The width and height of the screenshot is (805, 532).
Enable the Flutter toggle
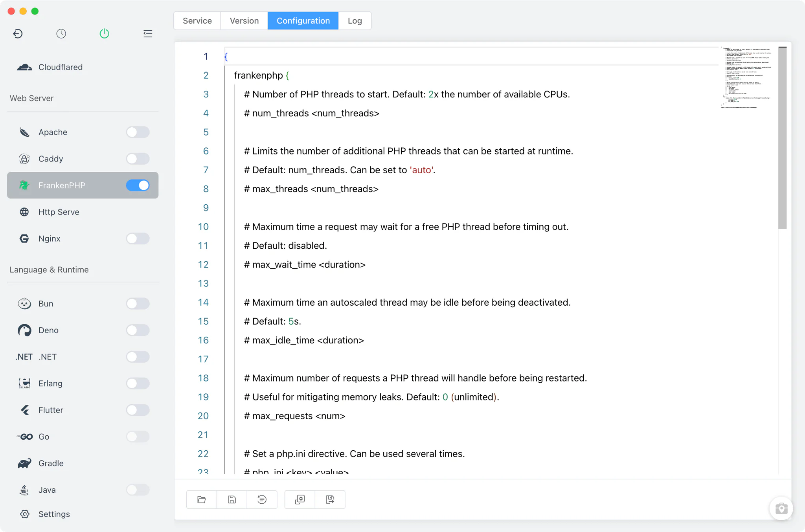(138, 410)
